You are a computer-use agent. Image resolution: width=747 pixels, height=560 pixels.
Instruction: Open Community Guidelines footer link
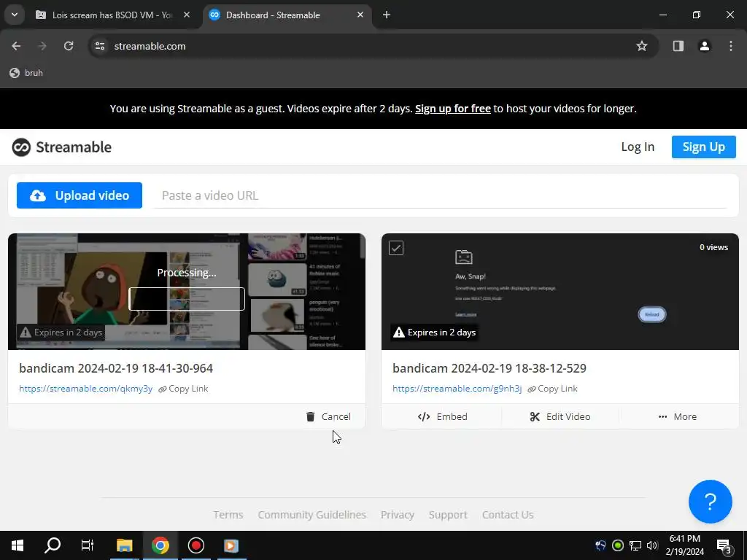click(312, 515)
